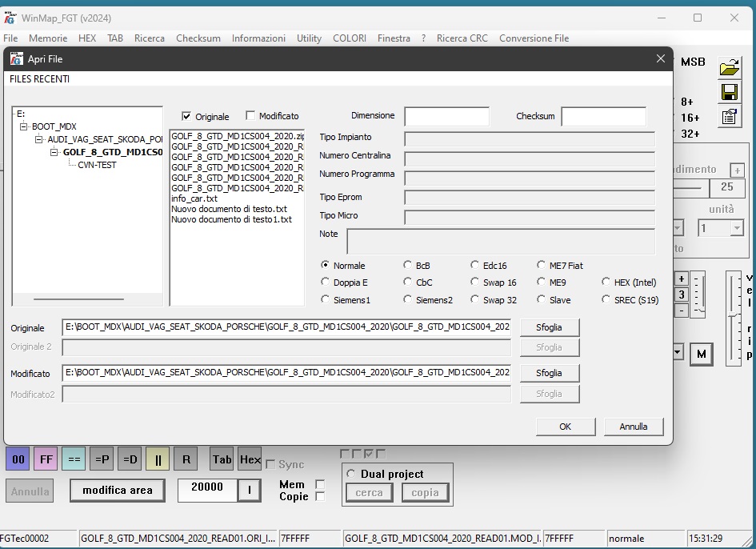Click the =P button
756x549 pixels.
(x=102, y=459)
